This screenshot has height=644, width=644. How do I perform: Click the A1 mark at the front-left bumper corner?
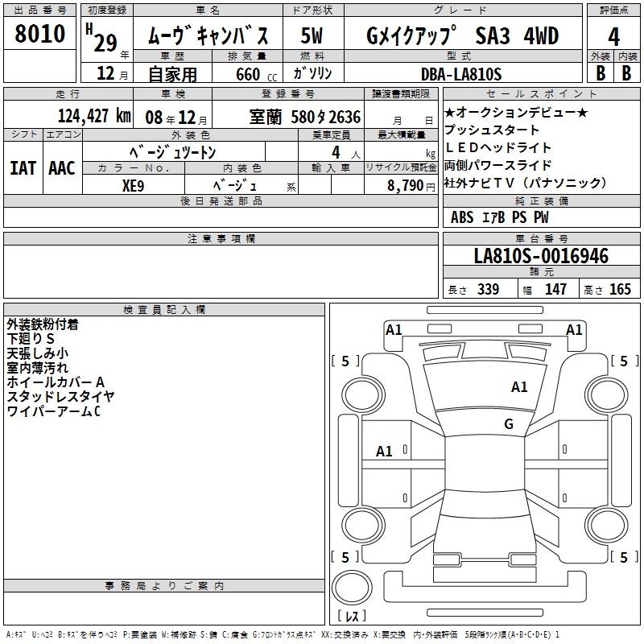(x=394, y=329)
